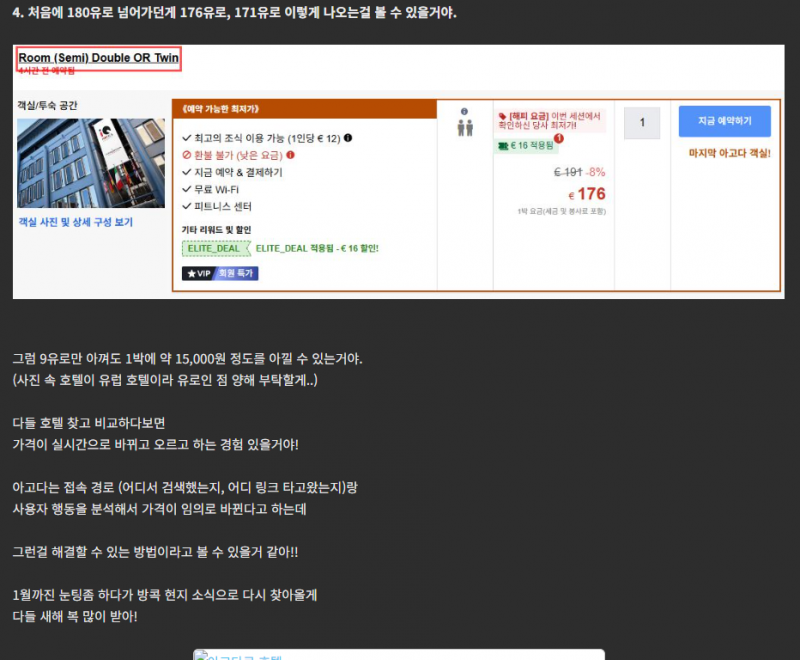Toggle the 지금 예약 & 결제하기 checkmark
Viewport: 800px width, 660px height.
click(x=187, y=173)
